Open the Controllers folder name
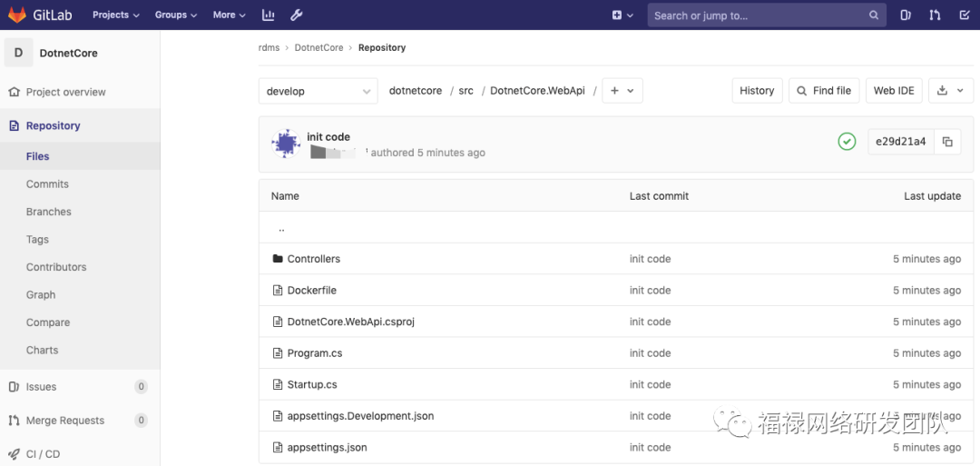The width and height of the screenshot is (980, 466). (x=314, y=259)
